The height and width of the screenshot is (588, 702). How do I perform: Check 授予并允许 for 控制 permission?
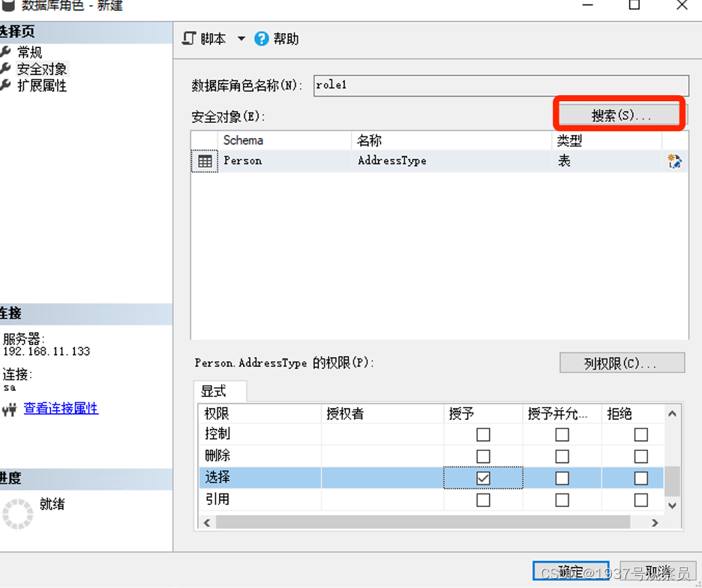(x=562, y=435)
